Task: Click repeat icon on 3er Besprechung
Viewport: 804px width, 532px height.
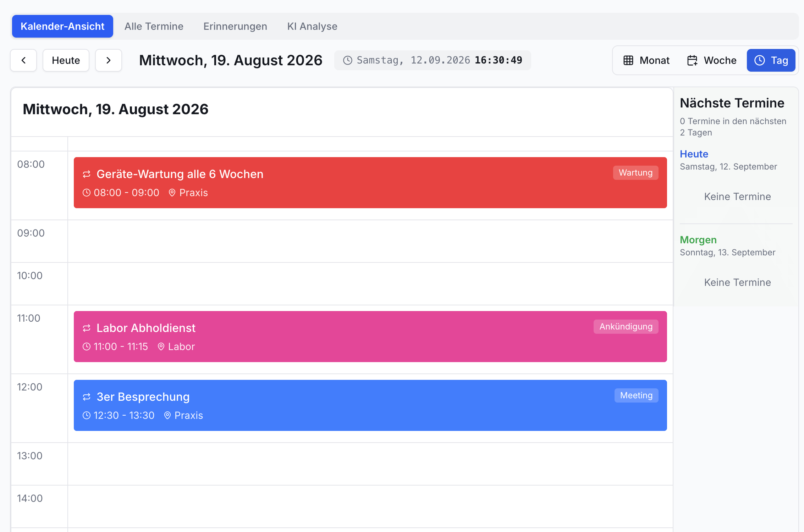Action: 87,397
